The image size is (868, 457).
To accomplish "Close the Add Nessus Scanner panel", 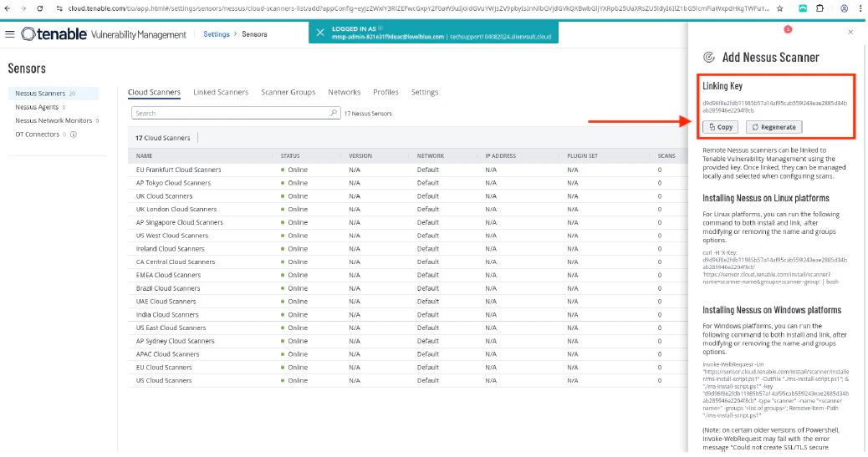I will (850, 32).
